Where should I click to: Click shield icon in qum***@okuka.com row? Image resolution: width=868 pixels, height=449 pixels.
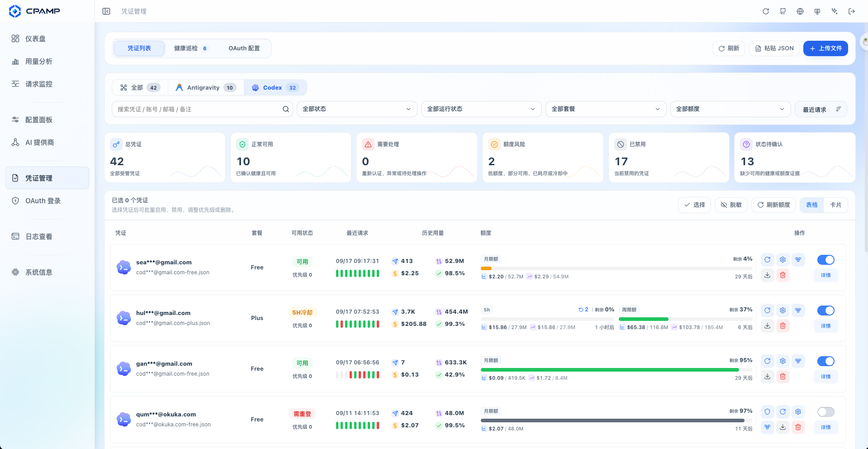[x=767, y=412]
